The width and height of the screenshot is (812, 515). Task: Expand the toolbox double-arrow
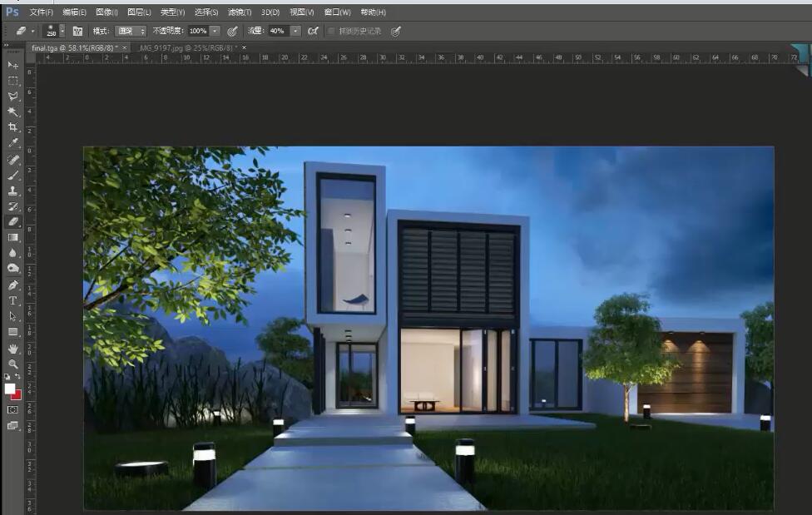(6, 45)
